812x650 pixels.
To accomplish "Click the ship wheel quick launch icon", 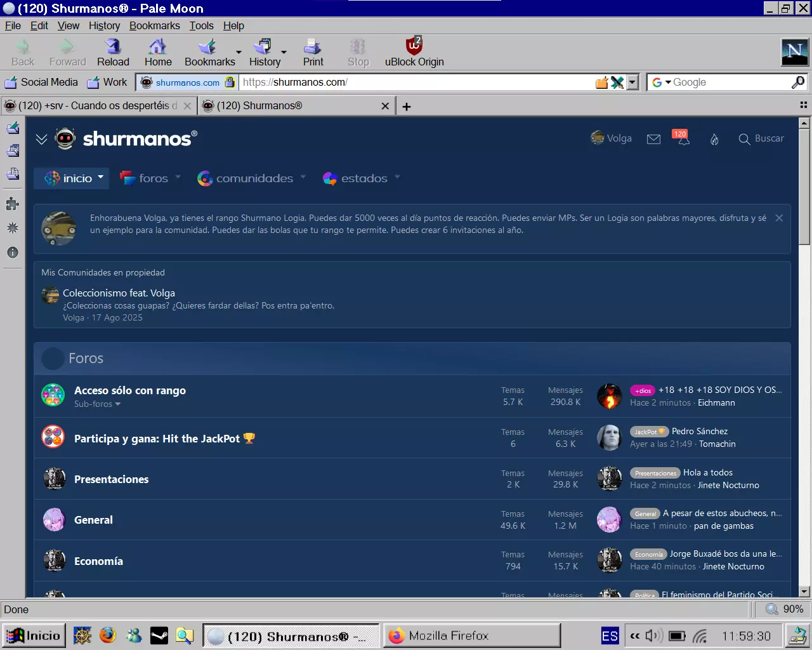I will tap(82, 635).
